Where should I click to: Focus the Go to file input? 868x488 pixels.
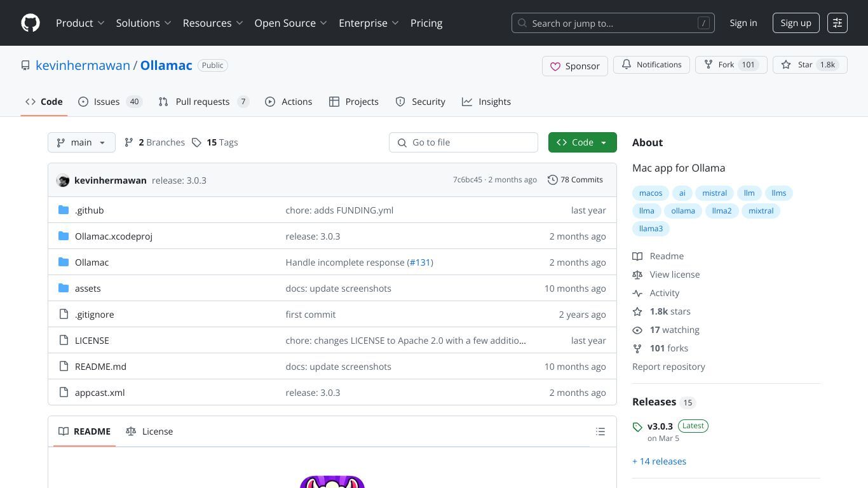(x=463, y=142)
